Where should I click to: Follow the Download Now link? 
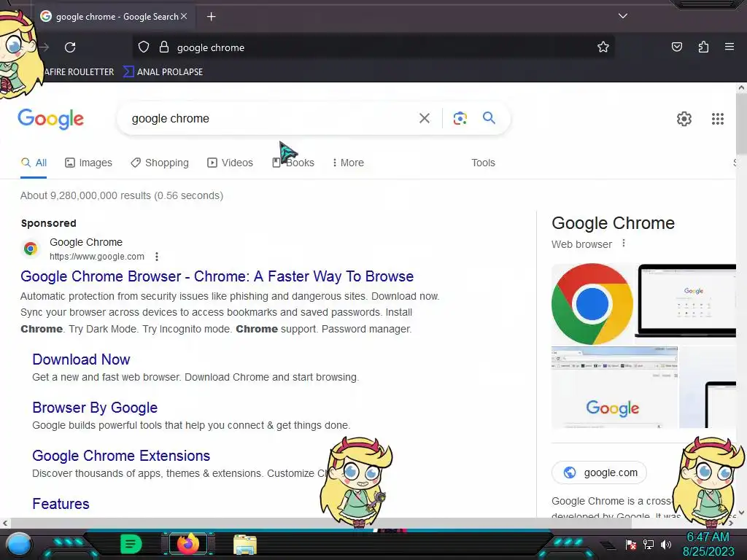point(81,359)
